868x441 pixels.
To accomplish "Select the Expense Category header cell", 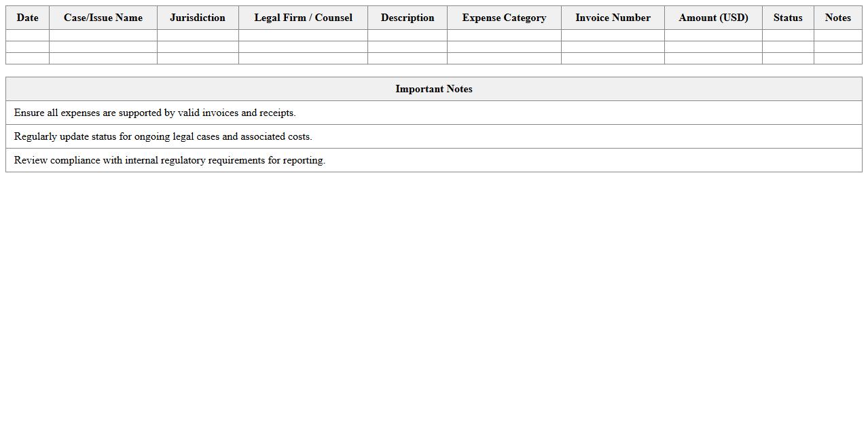I will [x=503, y=18].
